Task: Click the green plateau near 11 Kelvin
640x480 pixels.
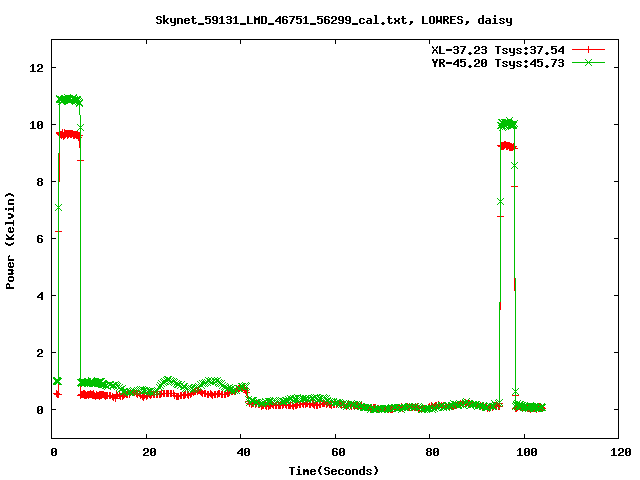Action: tap(69, 100)
